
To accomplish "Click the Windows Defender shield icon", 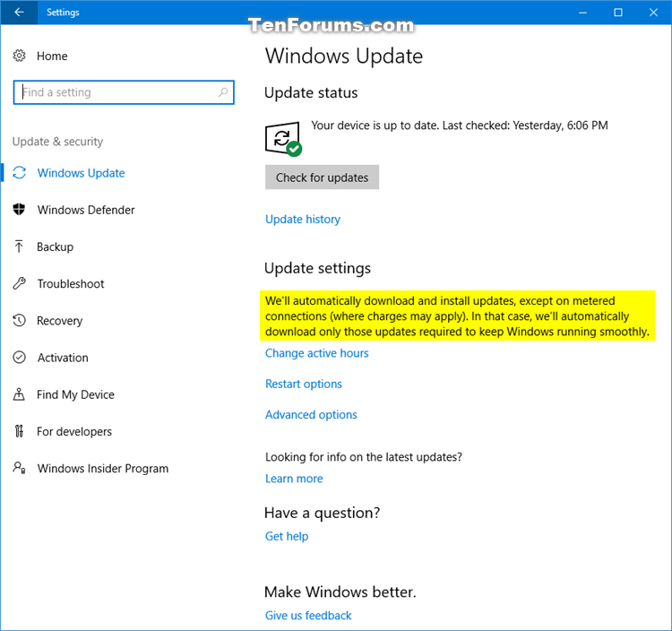I will point(20,210).
